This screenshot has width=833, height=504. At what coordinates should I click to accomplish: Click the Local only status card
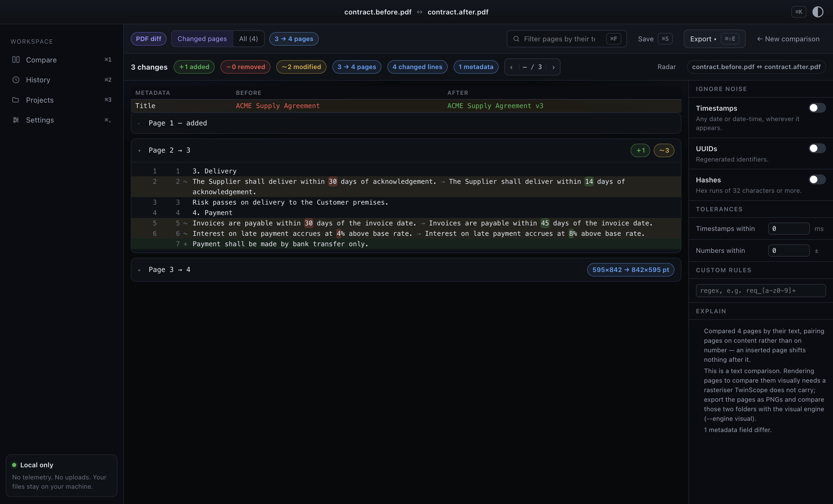pyautogui.click(x=62, y=476)
